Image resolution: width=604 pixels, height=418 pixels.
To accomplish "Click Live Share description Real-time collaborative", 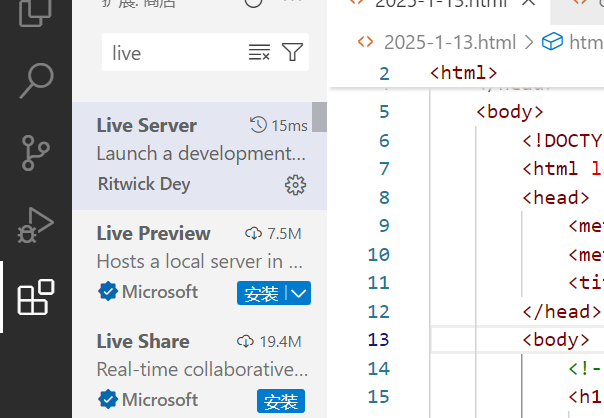I will click(202, 369).
